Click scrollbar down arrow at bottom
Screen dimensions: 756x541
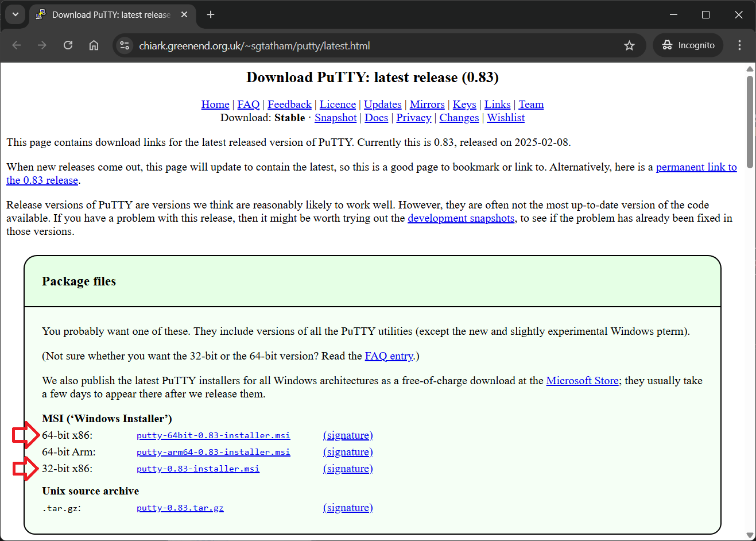coord(750,535)
